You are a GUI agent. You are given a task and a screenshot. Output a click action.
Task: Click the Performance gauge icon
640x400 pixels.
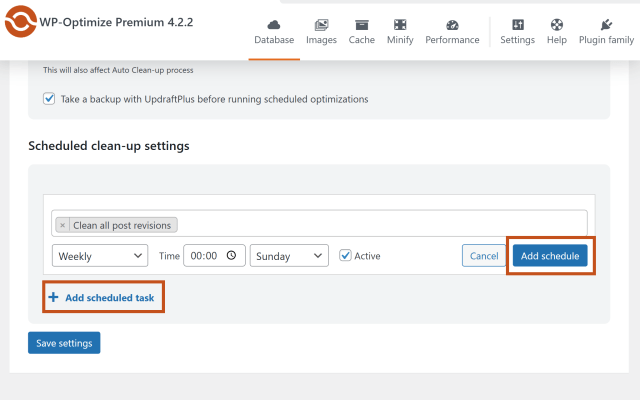pos(452,25)
